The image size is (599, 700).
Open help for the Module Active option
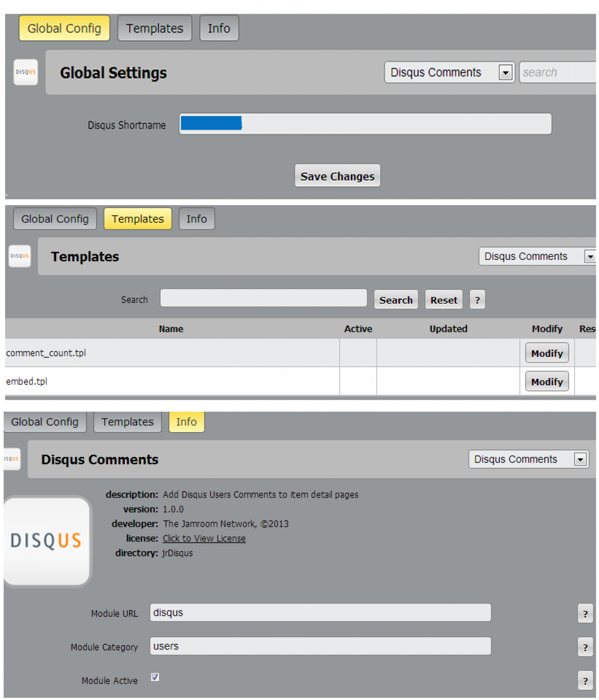click(x=585, y=681)
